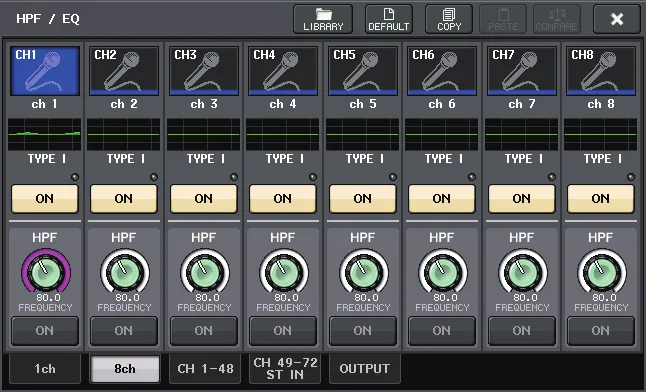The width and height of the screenshot is (646, 392).
Task: Select the CH7 microphone channel icon
Action: pyautogui.click(x=522, y=71)
